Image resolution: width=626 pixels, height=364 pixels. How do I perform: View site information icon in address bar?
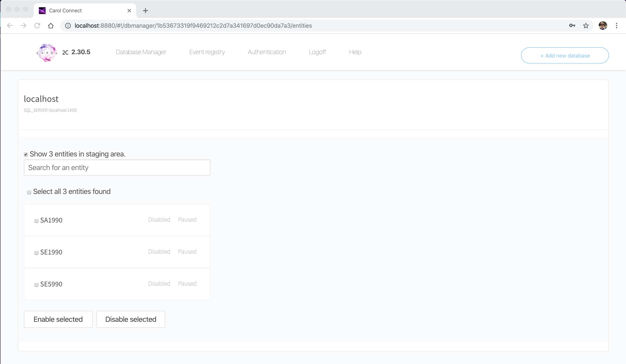(x=68, y=26)
